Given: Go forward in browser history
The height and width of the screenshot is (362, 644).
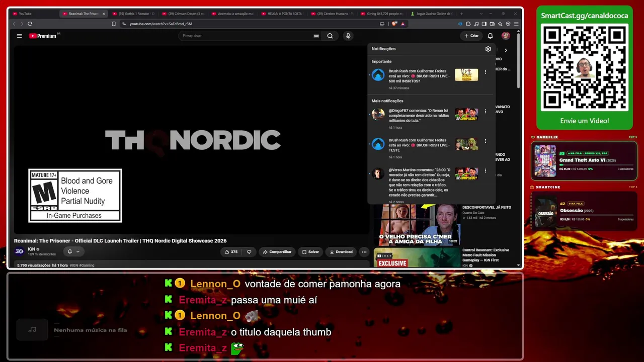Looking at the screenshot, I should tap(21, 24).
